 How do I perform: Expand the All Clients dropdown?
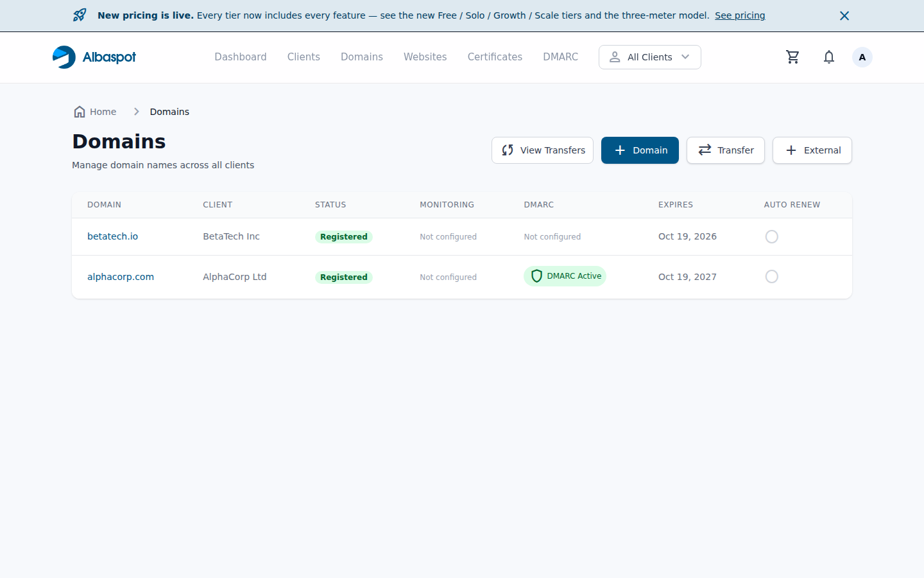(649, 57)
